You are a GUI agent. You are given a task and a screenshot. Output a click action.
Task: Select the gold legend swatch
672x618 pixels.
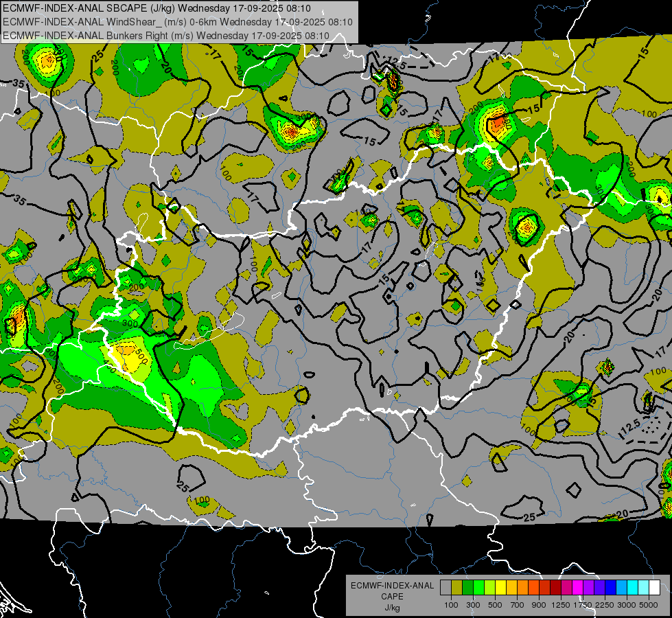512,587
